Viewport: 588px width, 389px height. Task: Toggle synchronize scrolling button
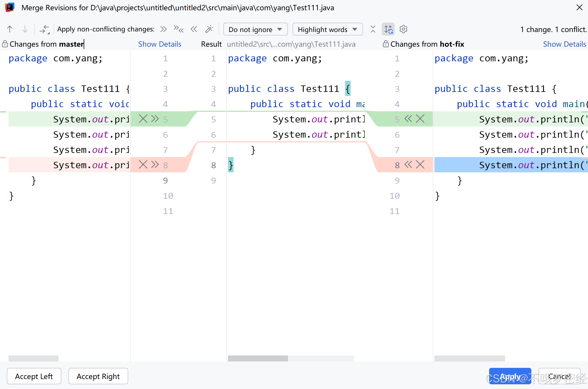click(388, 29)
